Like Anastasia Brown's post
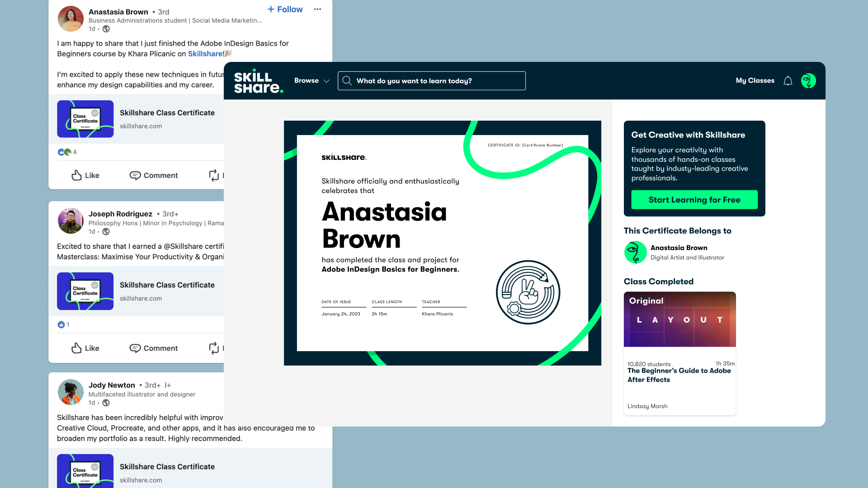Screen dimensions: 868x488 pos(85,175)
